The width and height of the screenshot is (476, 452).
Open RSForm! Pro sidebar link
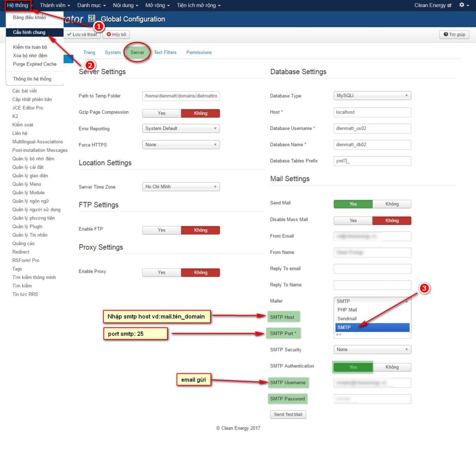(26, 260)
